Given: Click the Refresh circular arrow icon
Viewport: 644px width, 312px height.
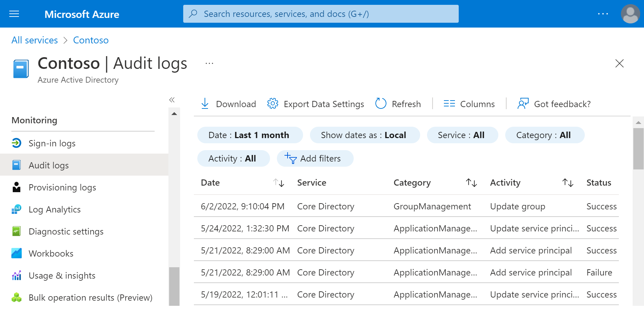Looking at the screenshot, I should coord(381,103).
